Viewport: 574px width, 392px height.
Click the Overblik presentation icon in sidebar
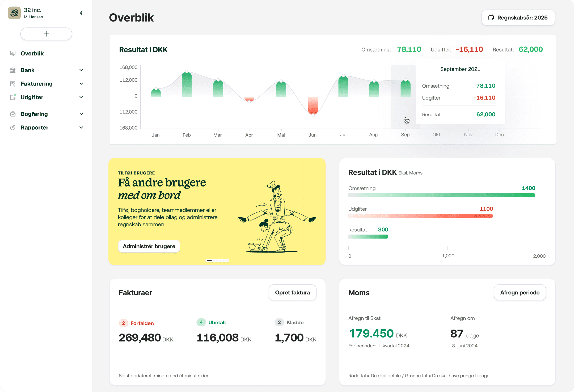pyautogui.click(x=13, y=53)
